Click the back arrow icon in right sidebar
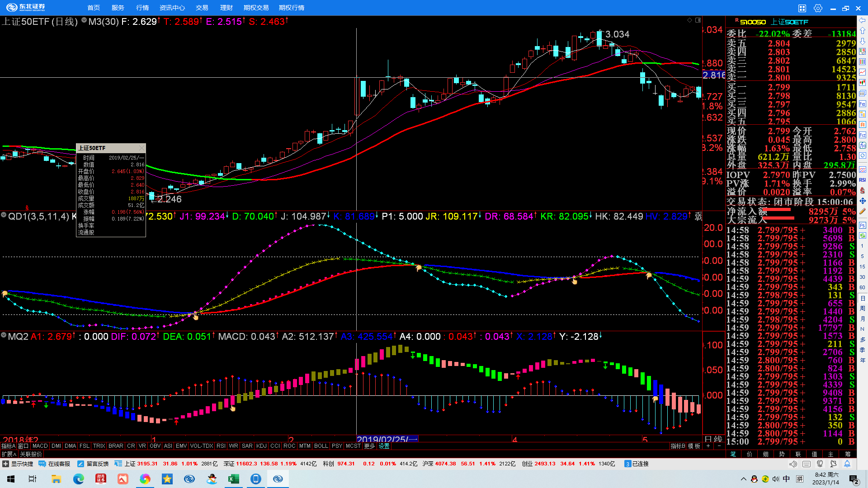This screenshot has height=488, width=868. coord(863,20)
